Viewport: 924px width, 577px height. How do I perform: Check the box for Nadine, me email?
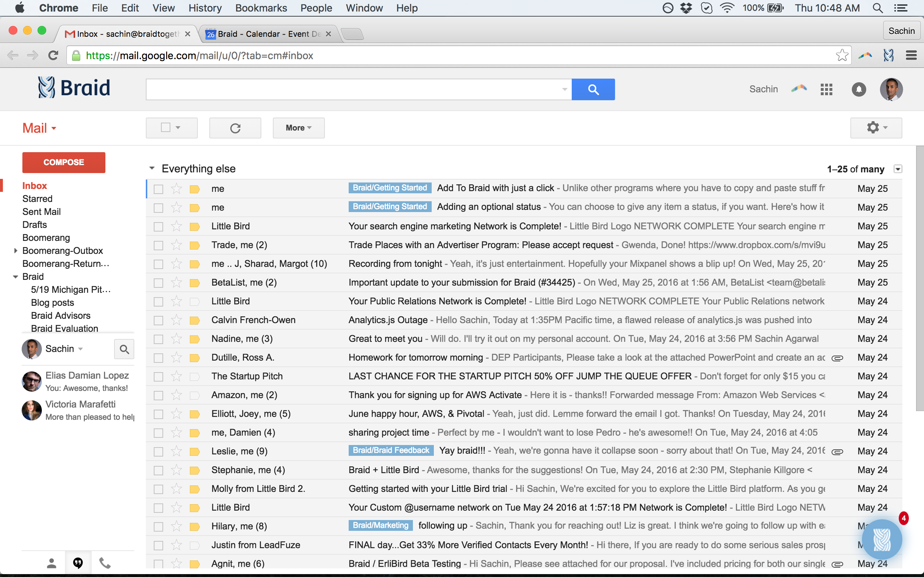point(158,339)
